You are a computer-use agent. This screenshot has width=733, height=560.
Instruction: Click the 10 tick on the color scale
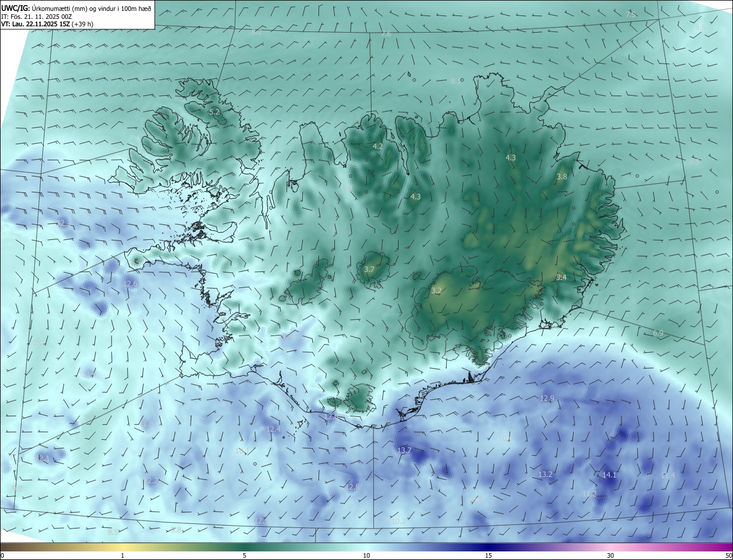point(366,555)
